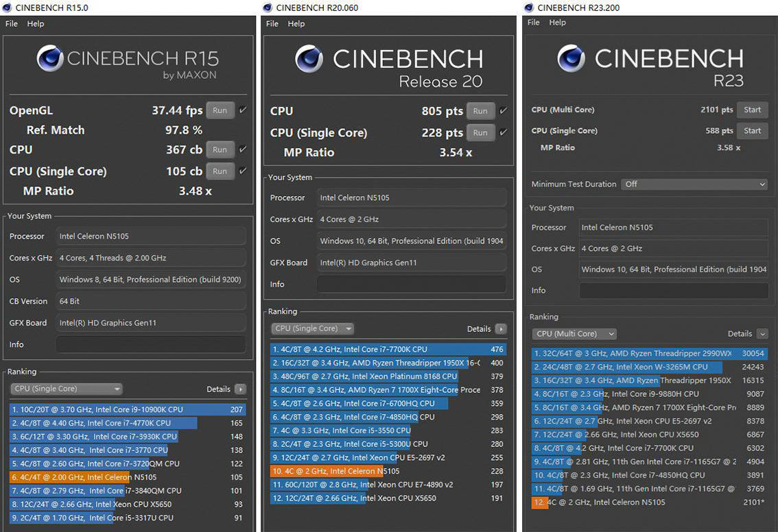Click the 805 pts CPU score in R20
This screenshot has height=532, width=778.
point(442,110)
